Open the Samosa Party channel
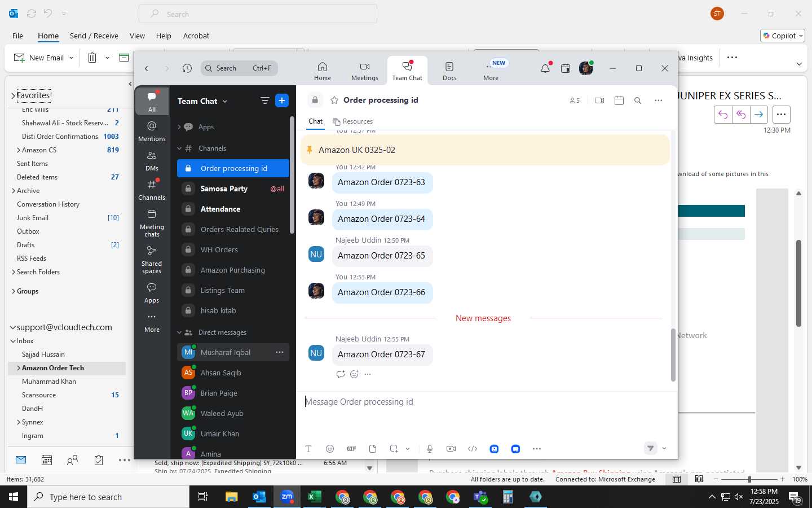Screen dimensions: 812x508 [233, 189]
